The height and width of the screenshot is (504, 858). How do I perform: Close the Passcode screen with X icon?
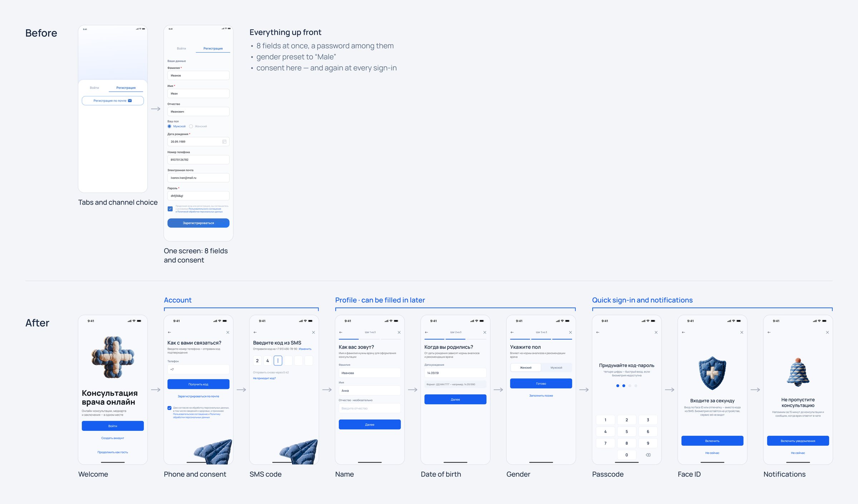[656, 333]
